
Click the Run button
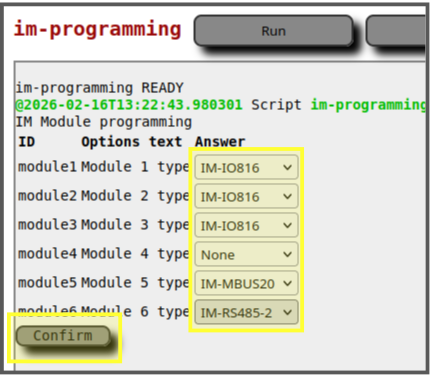(x=273, y=31)
